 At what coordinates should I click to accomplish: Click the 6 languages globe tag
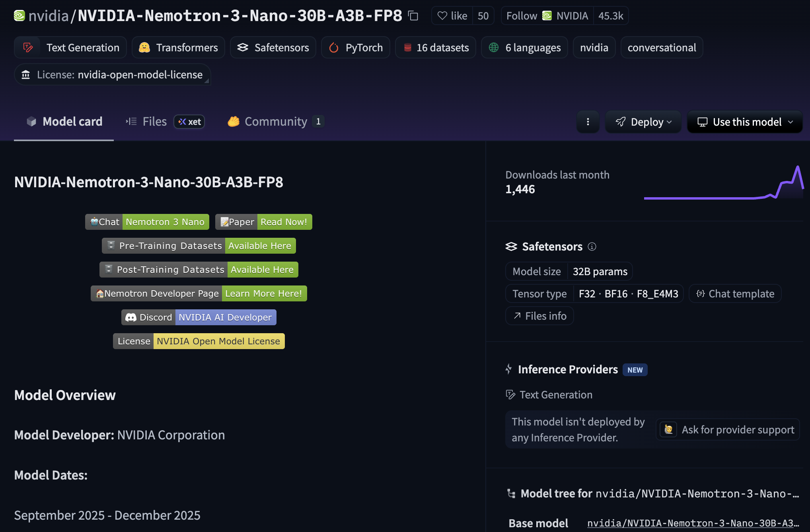[x=524, y=48]
